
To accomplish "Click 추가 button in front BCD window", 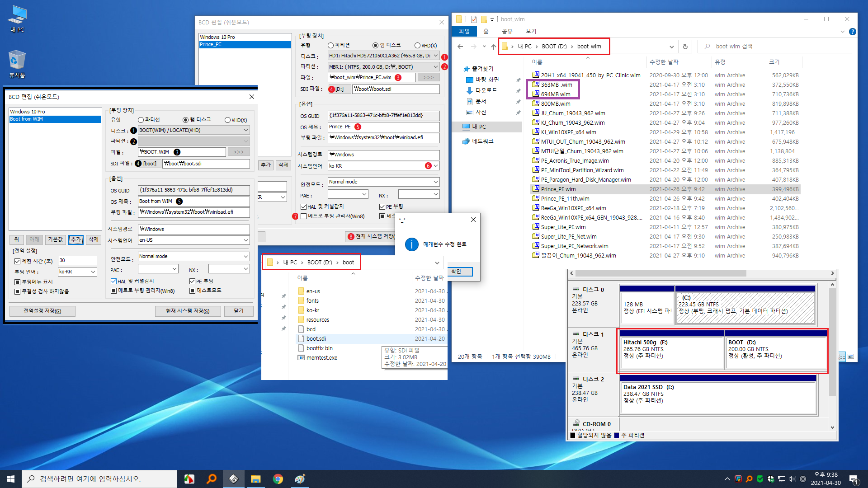I will (x=76, y=239).
